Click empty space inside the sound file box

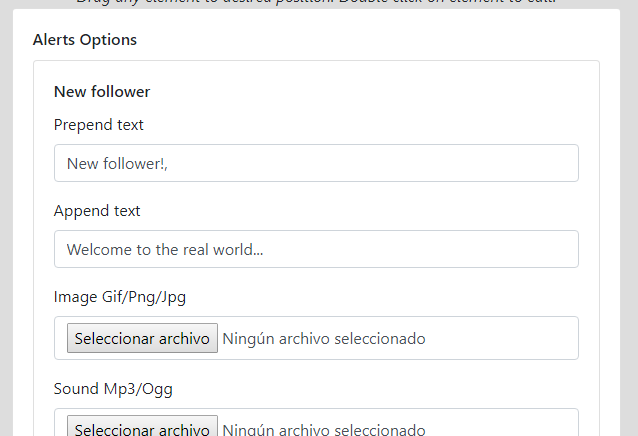pyautogui.click(x=500, y=424)
